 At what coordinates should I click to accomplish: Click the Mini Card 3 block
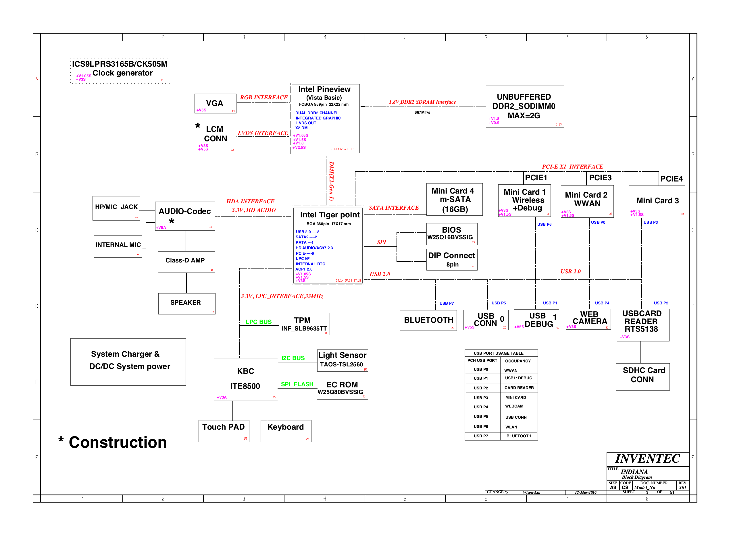pos(657,202)
